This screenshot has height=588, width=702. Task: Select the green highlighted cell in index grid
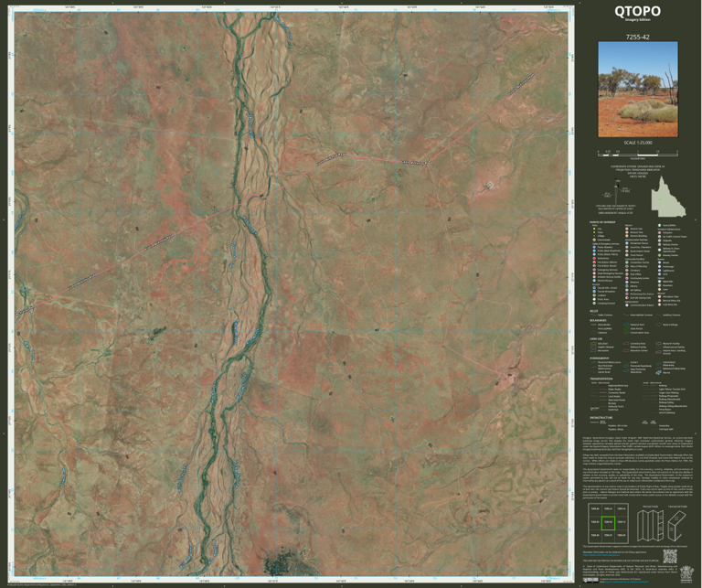[609, 523]
